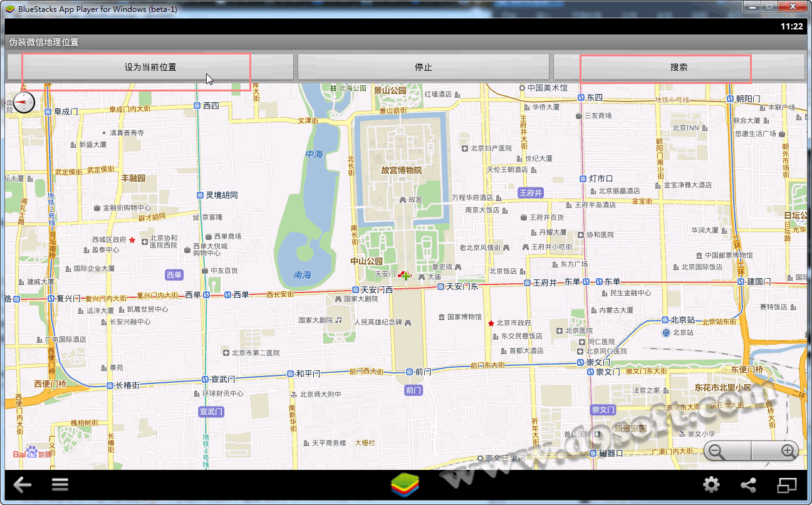Tap the 北京市政府 red star marker

point(491,323)
